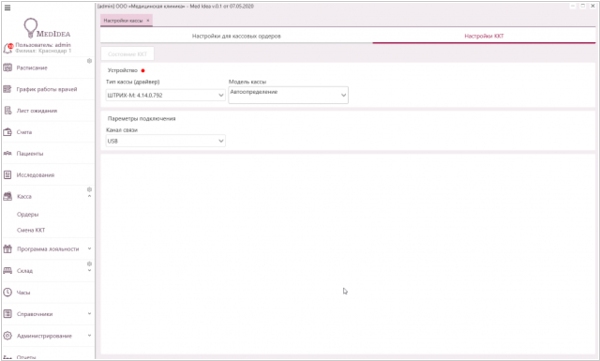Viewport: 600px width, 361px height.
Task: Close the Настройки кассы tab
Action: (148, 21)
